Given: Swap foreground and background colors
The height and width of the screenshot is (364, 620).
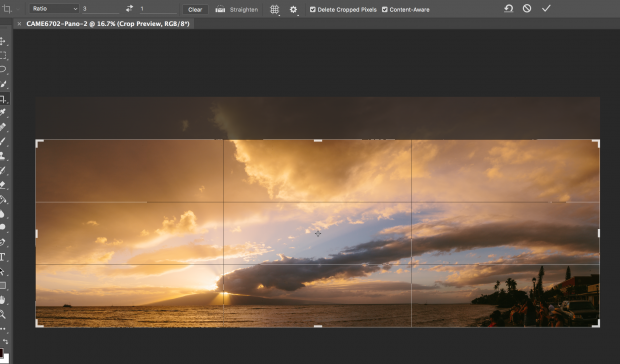Looking at the screenshot, I should [x=6, y=341].
